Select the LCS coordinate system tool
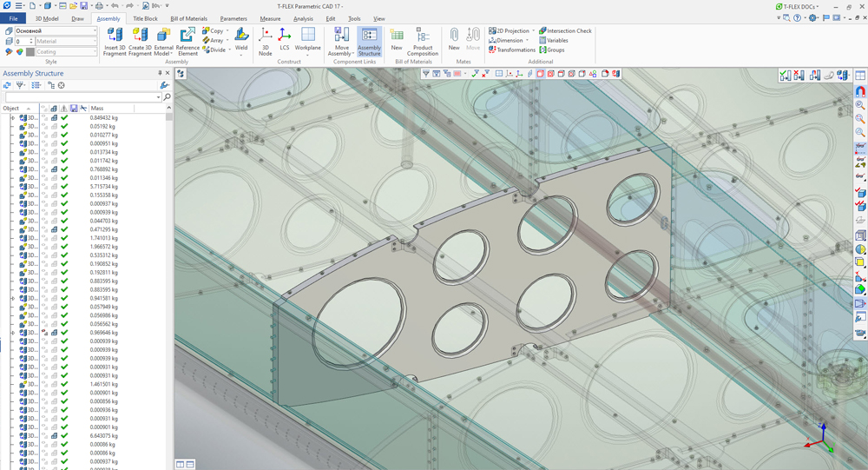Image resolution: width=868 pixels, height=470 pixels. click(x=285, y=39)
